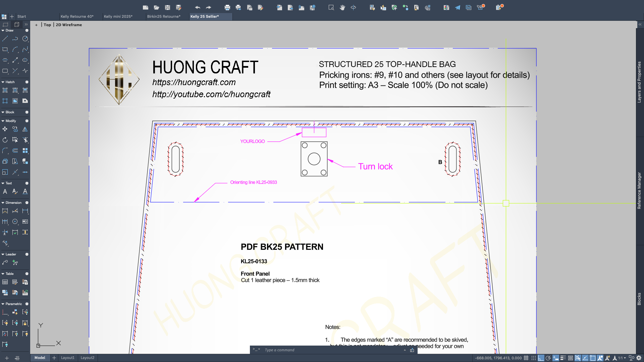The image size is (644, 362).
Task: Switch to Layout1 tab
Action: (68, 358)
